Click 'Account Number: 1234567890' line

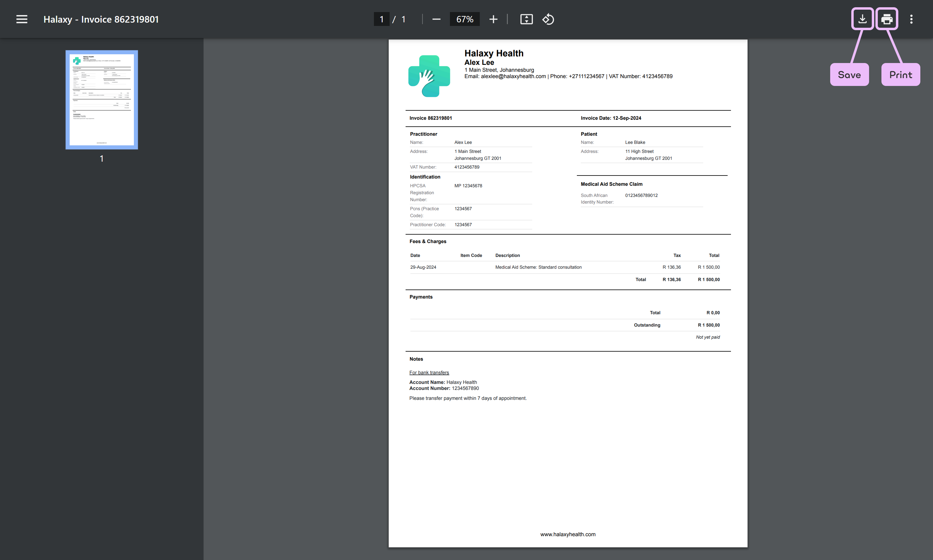444,388
